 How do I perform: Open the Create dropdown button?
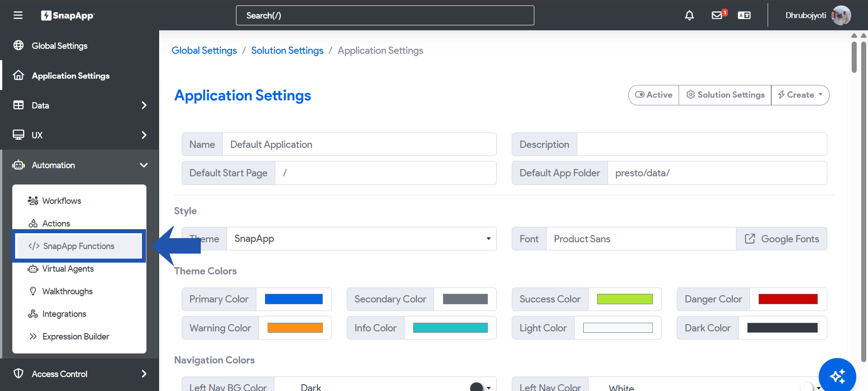(800, 95)
